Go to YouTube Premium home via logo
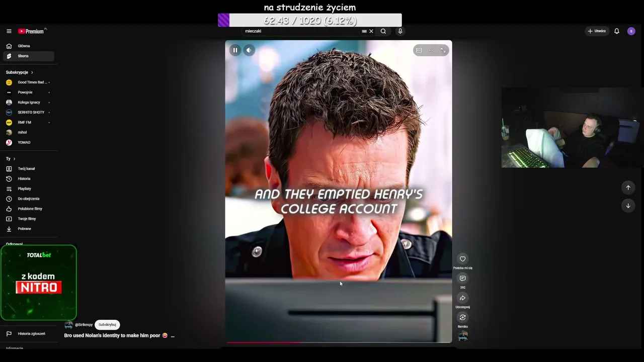The image size is (644, 362). (x=32, y=31)
